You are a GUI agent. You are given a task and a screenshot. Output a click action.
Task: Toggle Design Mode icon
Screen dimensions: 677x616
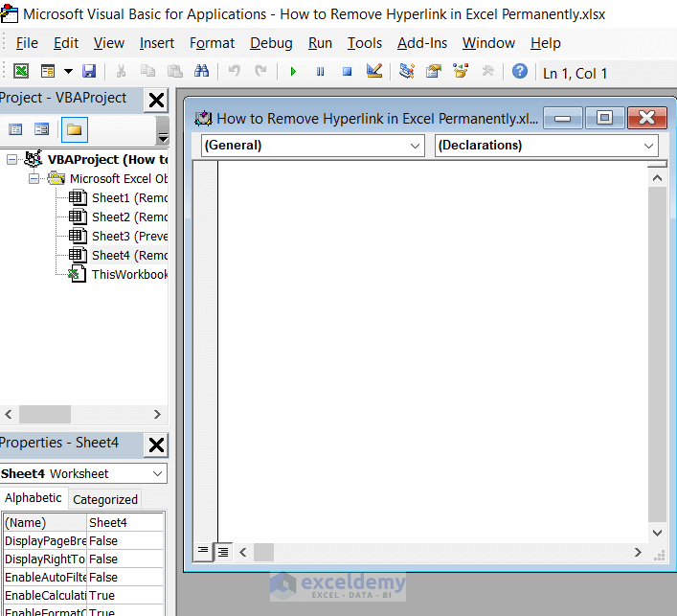[373, 71]
